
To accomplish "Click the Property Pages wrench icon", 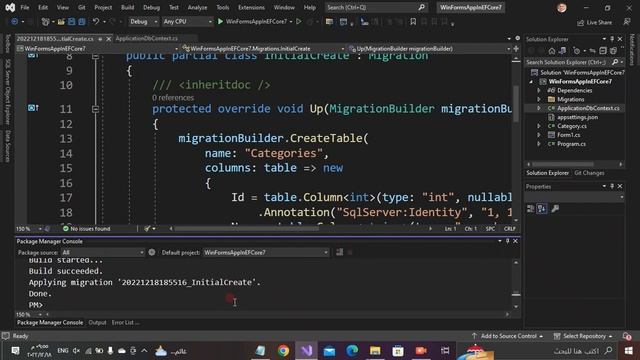I will 555,209.
